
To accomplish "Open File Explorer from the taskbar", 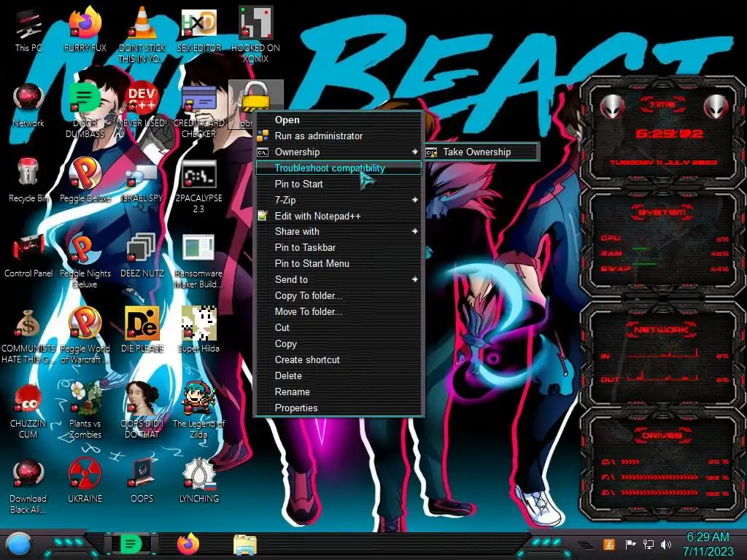I will tap(245, 545).
